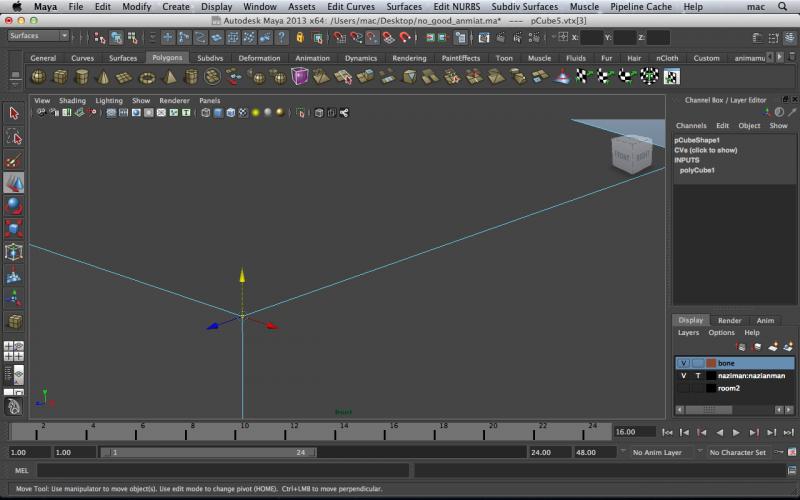Click the purple cube shelf icon
This screenshot has height=500, width=800.
[300, 77]
